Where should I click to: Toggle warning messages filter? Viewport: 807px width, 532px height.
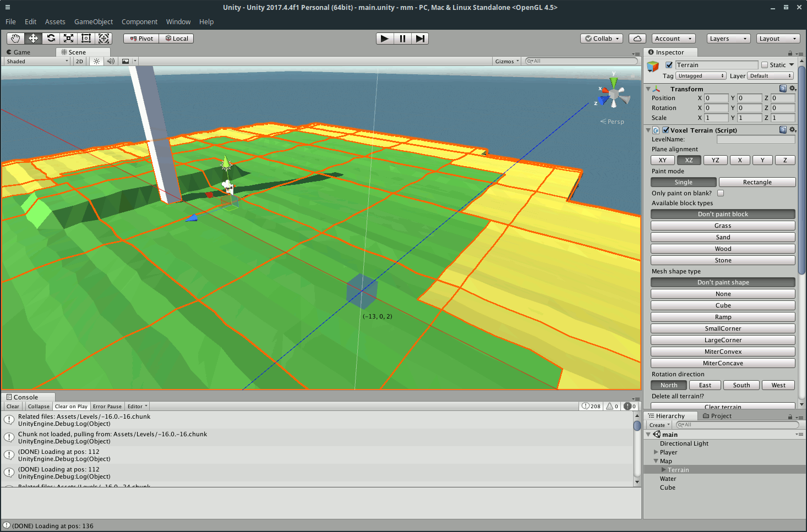(612, 406)
